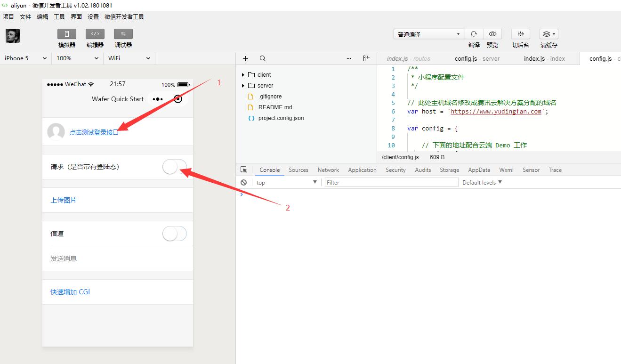Click the element inspector icon in devtools
The height and width of the screenshot is (364, 621).
coord(243,170)
